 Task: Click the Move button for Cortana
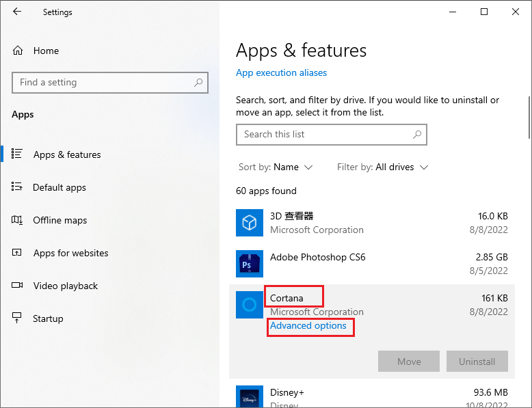click(x=409, y=362)
